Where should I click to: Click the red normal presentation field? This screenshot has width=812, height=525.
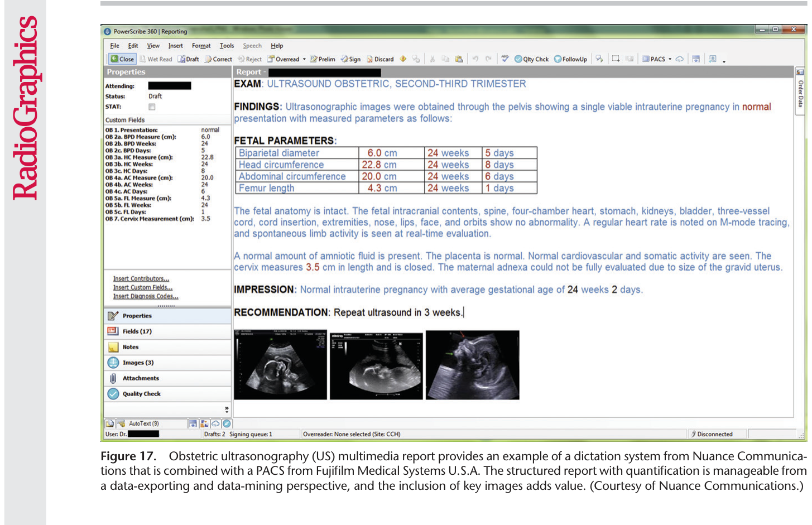(x=756, y=107)
